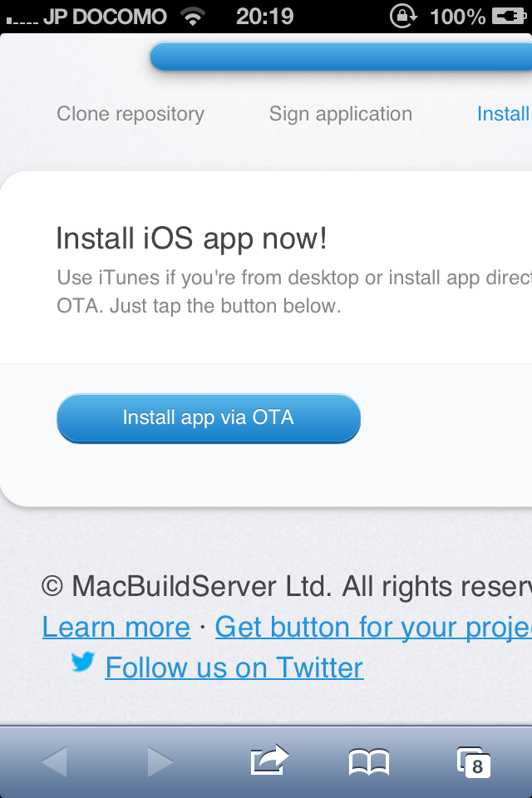Tap Safari's forward arrow
Screen dimensions: 532x798
pyautogui.click(x=160, y=761)
